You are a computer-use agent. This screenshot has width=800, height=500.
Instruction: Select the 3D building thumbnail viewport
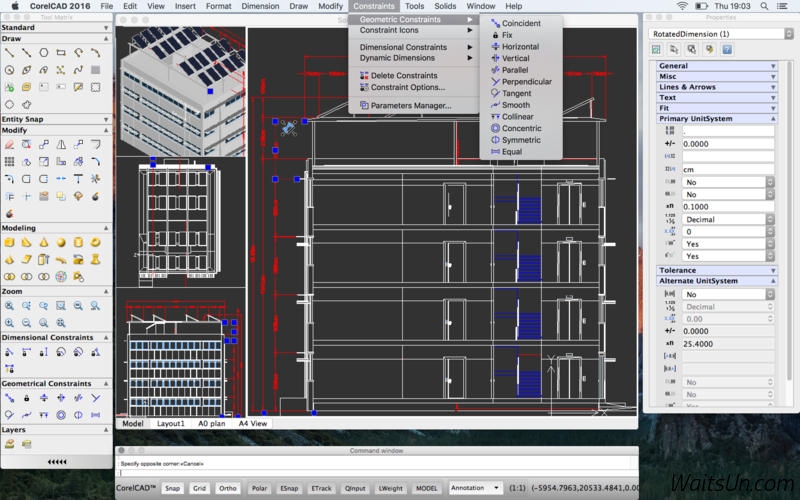(x=181, y=91)
